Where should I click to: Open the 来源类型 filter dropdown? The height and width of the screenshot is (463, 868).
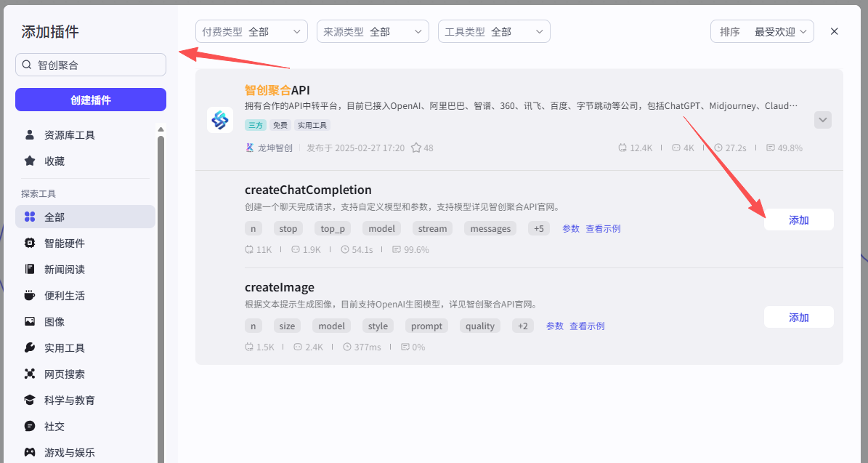click(x=373, y=31)
